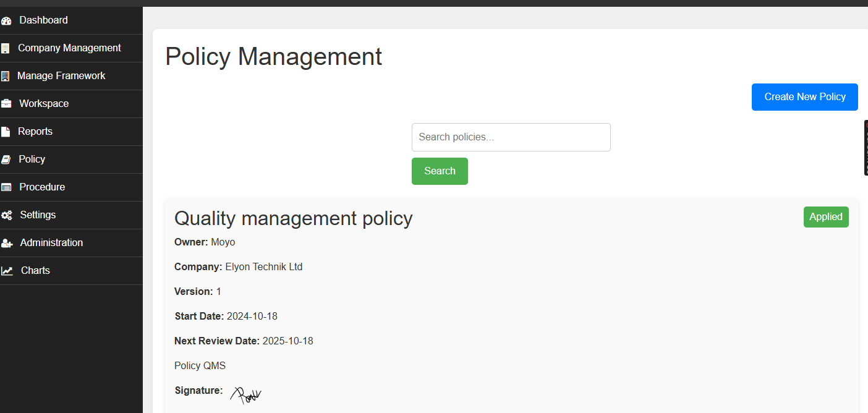Open the Procedure menu item
Screen dimensions: 868x413
(41, 187)
